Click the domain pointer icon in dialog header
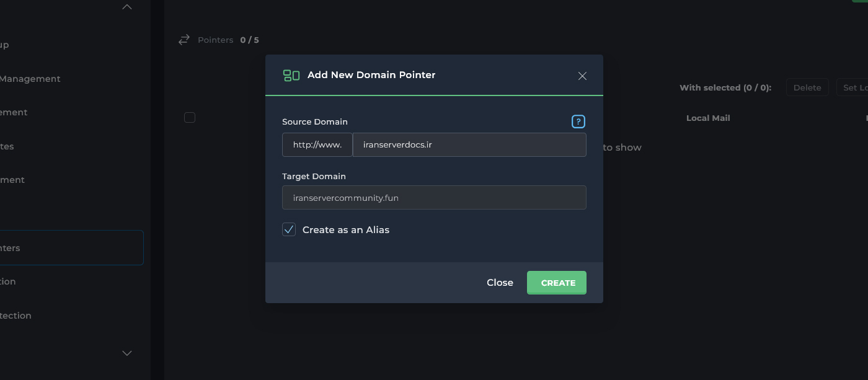 point(291,76)
